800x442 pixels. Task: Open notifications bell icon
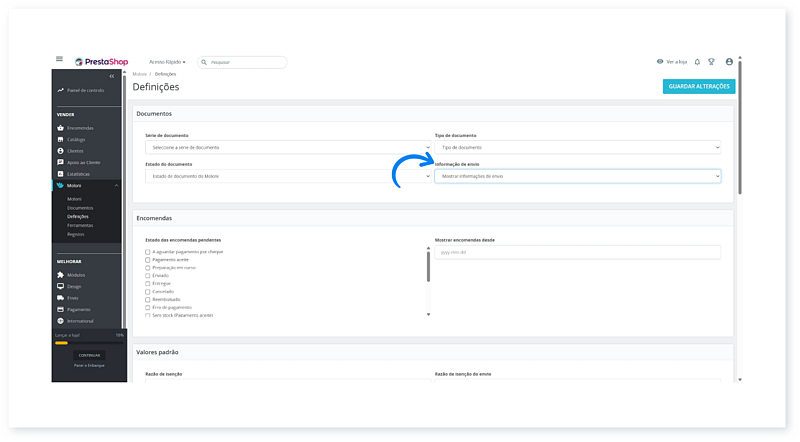[x=697, y=62]
